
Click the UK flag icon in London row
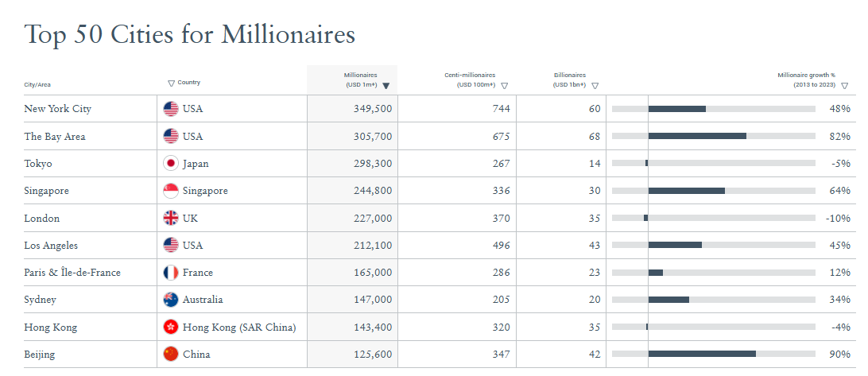(x=170, y=218)
